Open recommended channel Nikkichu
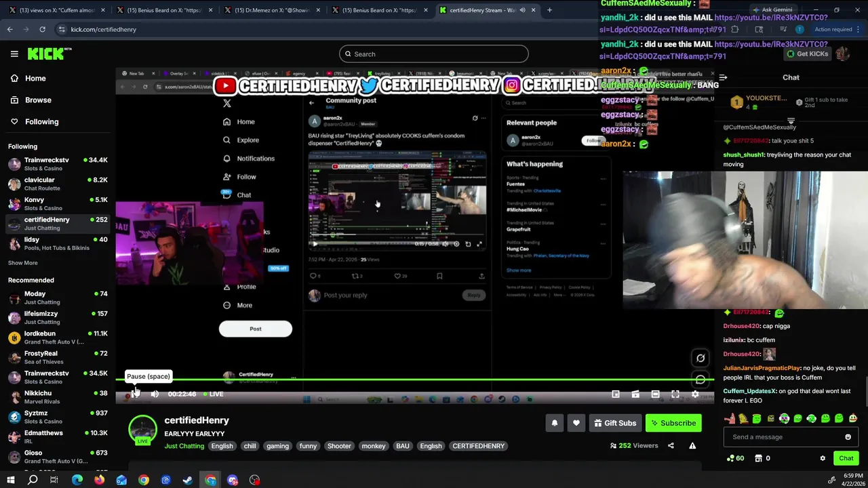The height and width of the screenshot is (488, 868). [x=57, y=397]
